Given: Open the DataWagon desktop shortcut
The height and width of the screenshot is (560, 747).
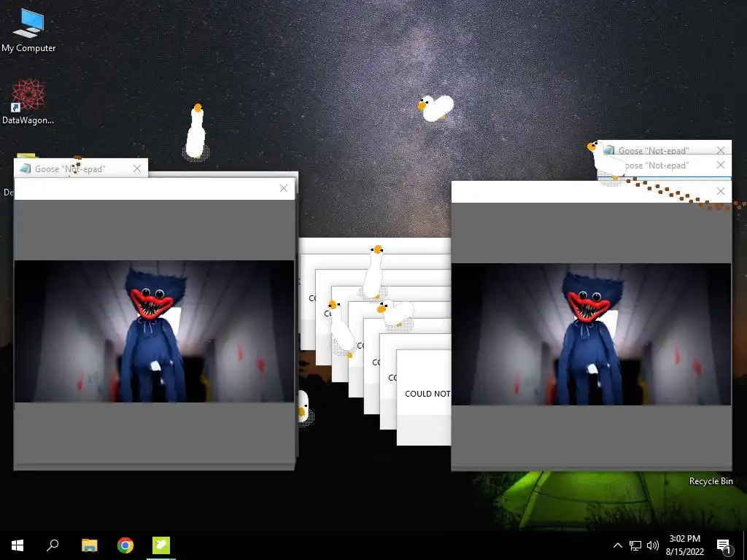Looking at the screenshot, I should tap(28, 102).
